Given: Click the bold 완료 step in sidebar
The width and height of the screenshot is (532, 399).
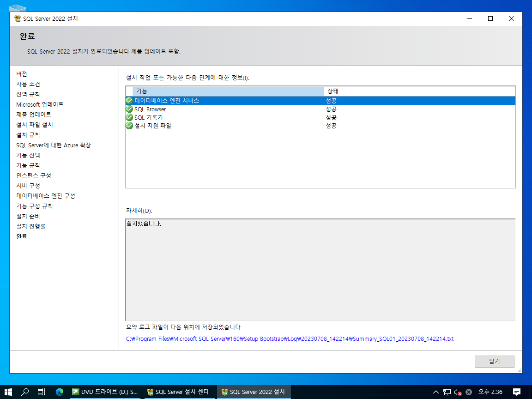Looking at the screenshot, I should pyautogui.click(x=22, y=236).
